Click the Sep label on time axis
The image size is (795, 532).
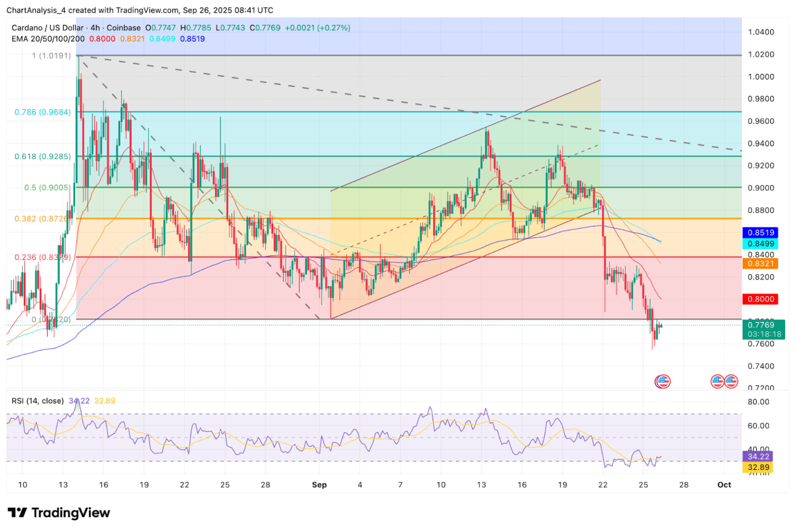point(319,485)
